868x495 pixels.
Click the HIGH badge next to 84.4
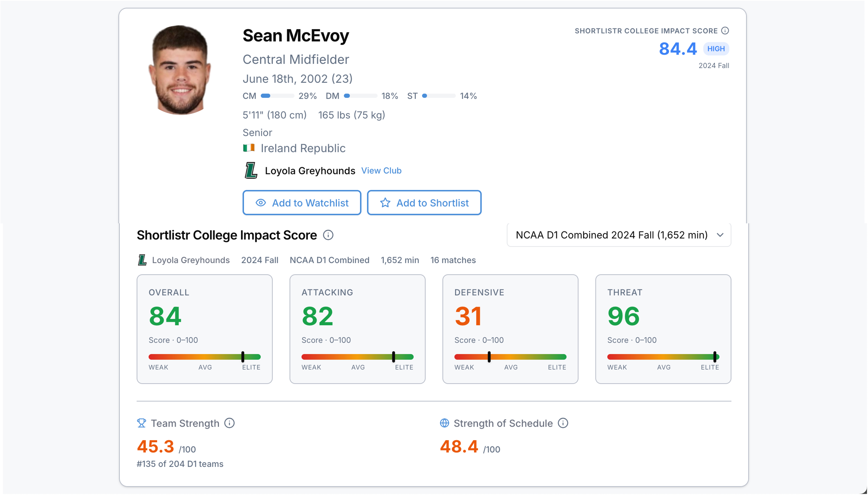(716, 49)
